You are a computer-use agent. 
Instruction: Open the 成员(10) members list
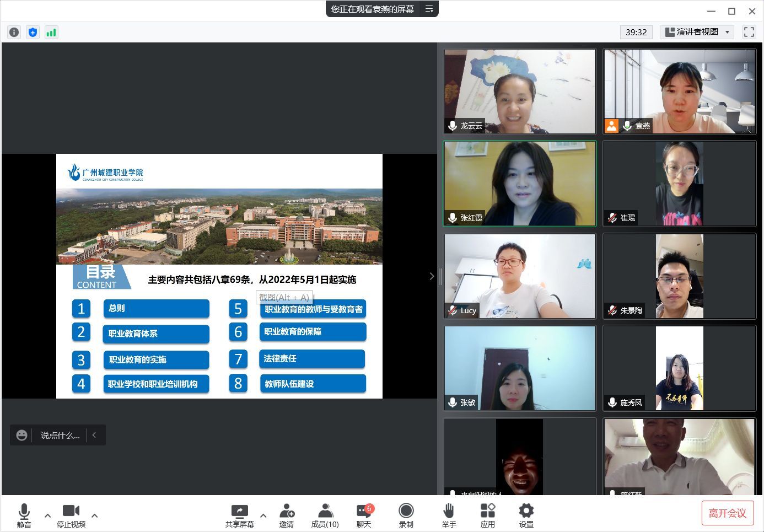click(325, 515)
